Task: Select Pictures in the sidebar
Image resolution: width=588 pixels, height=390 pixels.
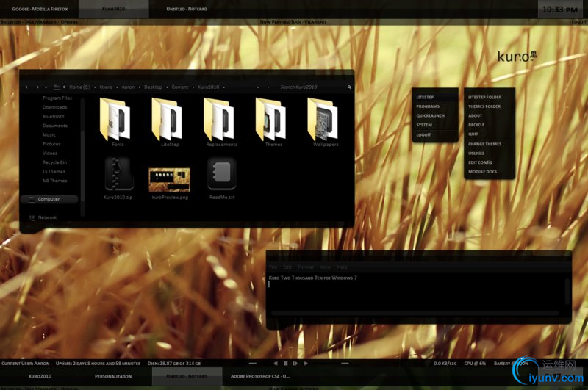Action: (51, 144)
